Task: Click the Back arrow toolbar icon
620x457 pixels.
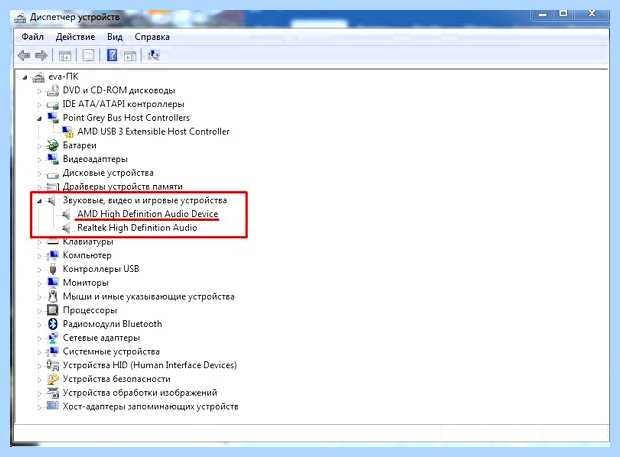Action: point(25,55)
